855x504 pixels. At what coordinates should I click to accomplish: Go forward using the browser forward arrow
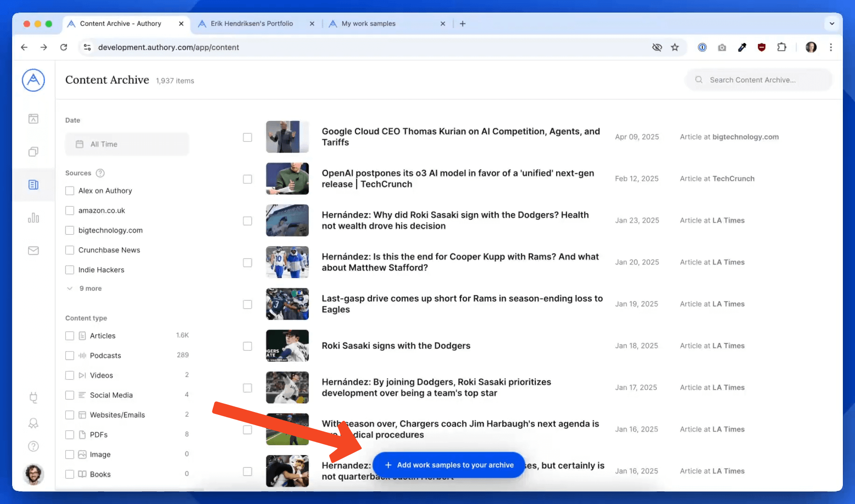(44, 47)
